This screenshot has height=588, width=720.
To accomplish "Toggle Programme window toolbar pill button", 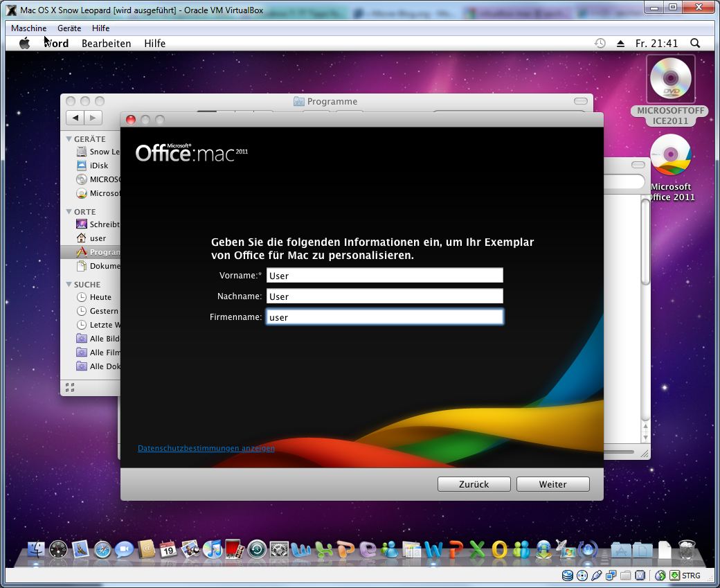I will 580,101.
